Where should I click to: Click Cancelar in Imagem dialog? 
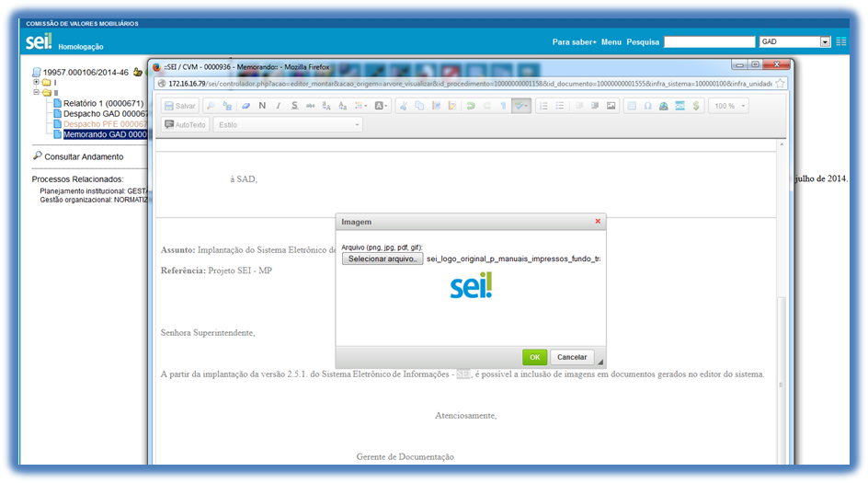572,357
